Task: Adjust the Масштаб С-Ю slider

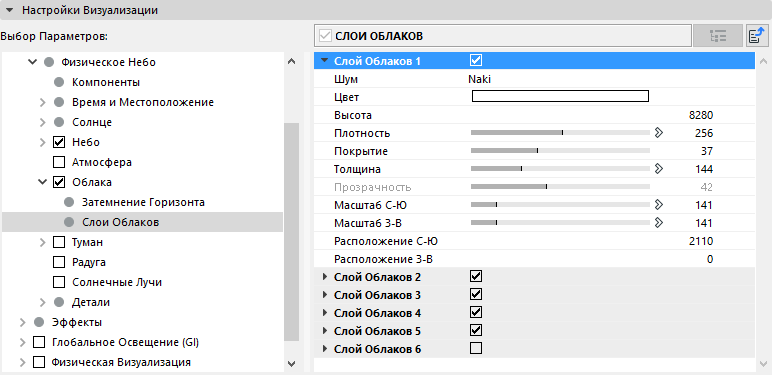Action: click(x=560, y=205)
